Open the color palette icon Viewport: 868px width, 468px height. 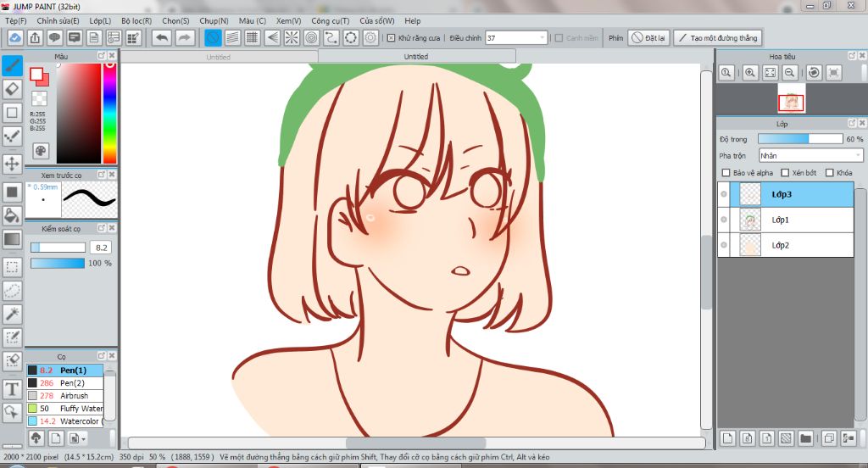tap(41, 151)
